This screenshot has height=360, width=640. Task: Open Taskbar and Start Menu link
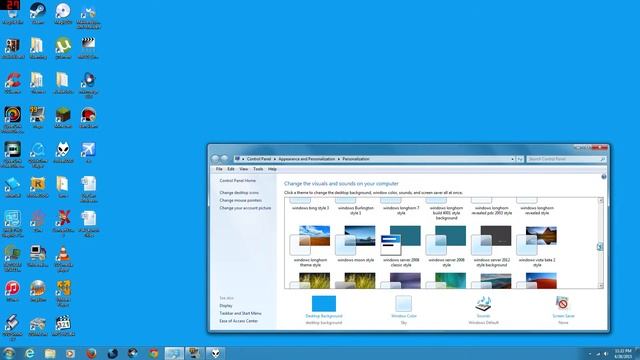(x=240, y=313)
